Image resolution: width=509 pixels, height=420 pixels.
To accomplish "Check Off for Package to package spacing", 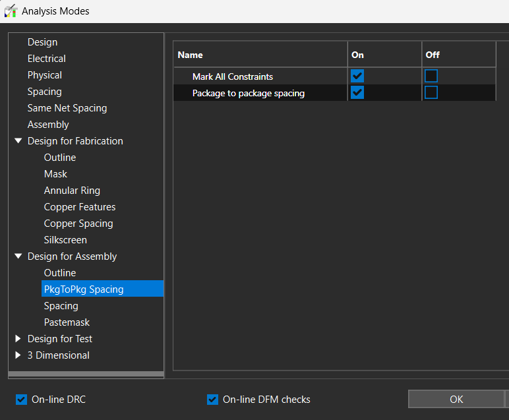I will pyautogui.click(x=431, y=92).
